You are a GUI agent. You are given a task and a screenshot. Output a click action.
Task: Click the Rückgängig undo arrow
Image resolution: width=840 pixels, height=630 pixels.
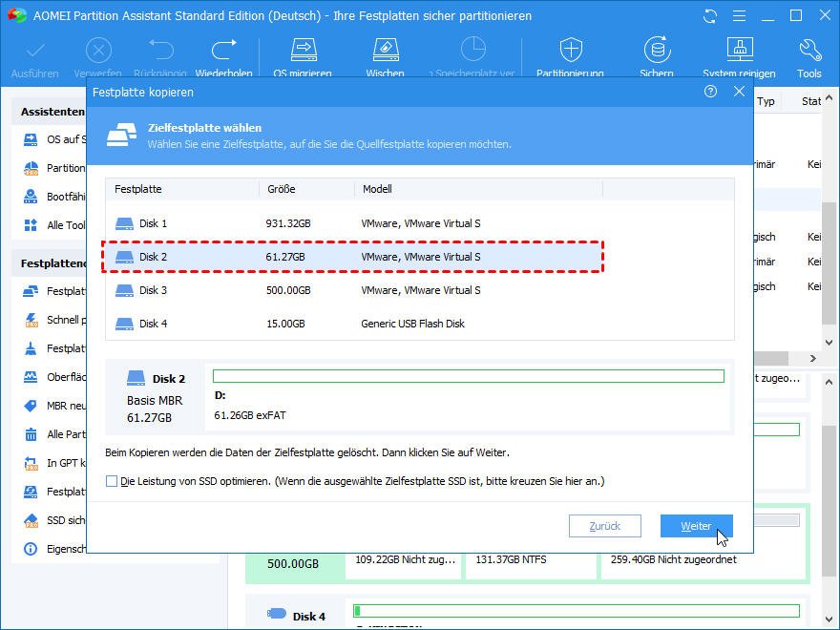[160, 51]
